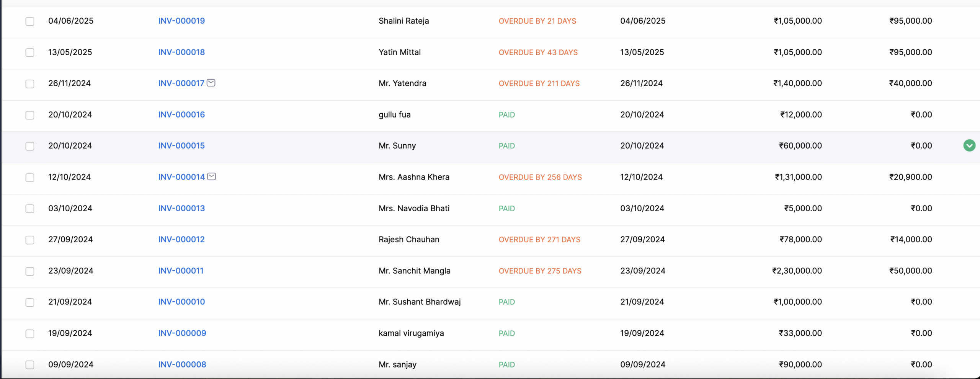
Task: Click PAID status for gullu fua
Action: pyautogui.click(x=506, y=115)
